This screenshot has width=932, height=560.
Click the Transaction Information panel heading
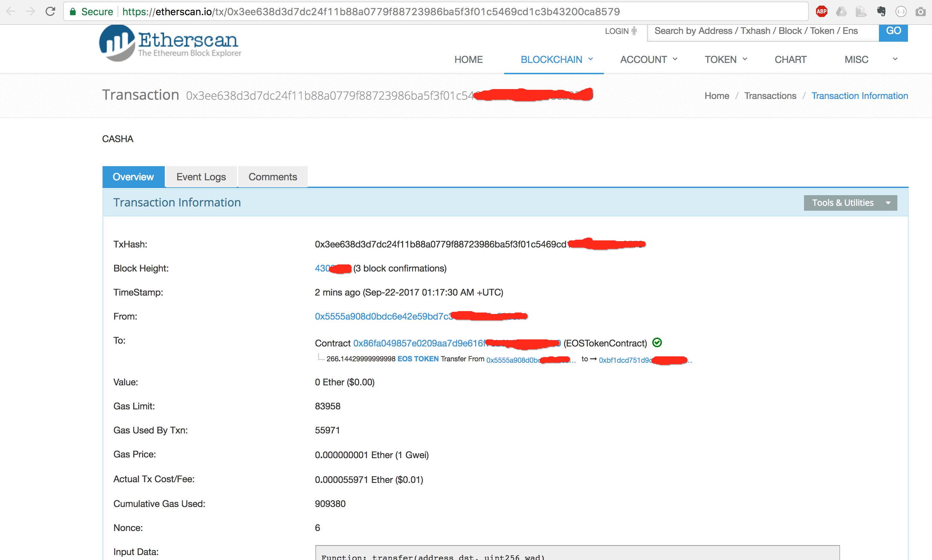pyautogui.click(x=177, y=202)
